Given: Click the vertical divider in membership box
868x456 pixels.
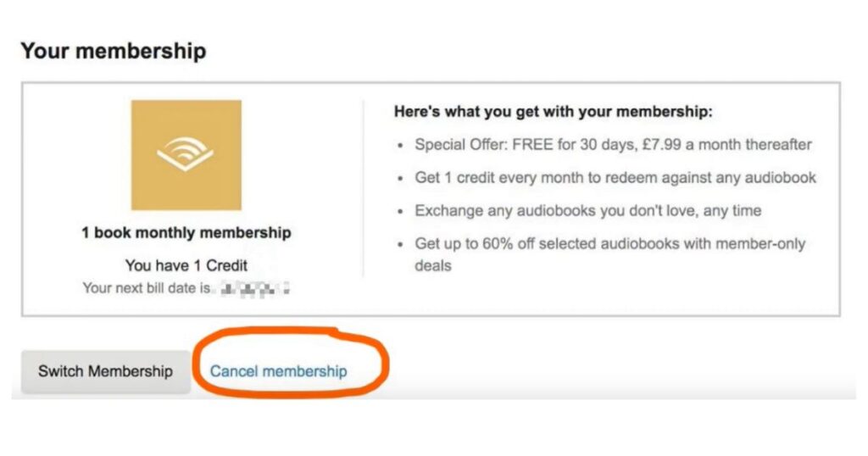Looking at the screenshot, I should (363, 188).
